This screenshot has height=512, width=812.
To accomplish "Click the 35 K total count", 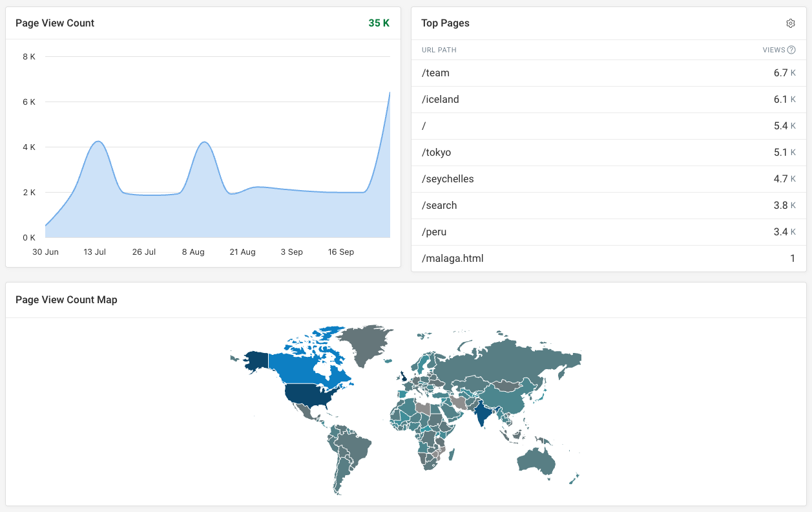I will (379, 23).
